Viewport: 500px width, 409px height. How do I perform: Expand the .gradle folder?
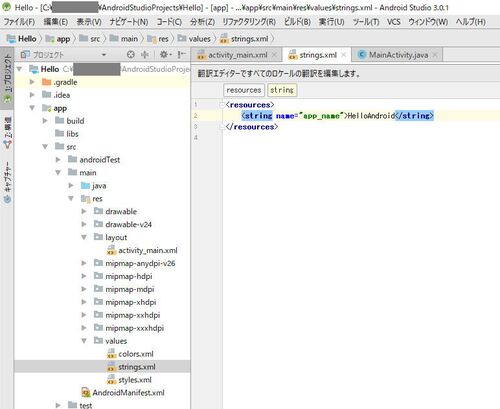click(x=32, y=82)
